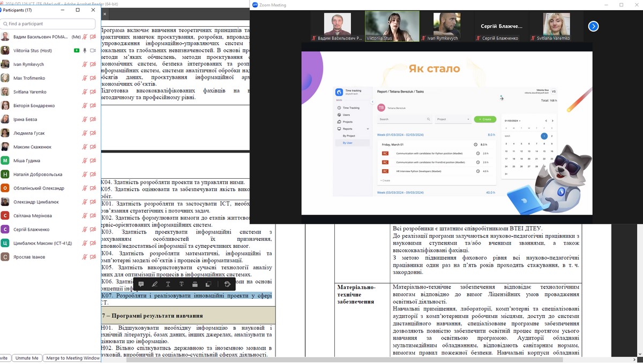Click Merge to Meeting Window button
Viewport: 643px width, 364px height.
tap(73, 358)
